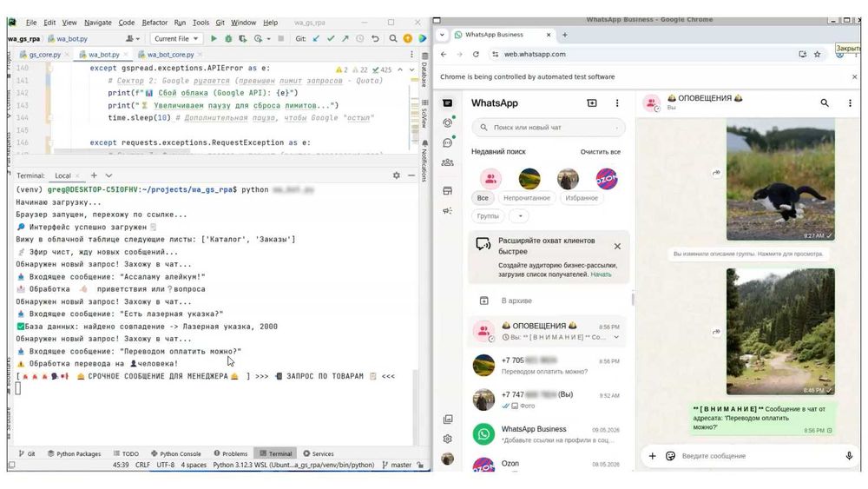Select the Избранное chat filter
The width and height of the screenshot is (868, 489).
click(x=582, y=198)
